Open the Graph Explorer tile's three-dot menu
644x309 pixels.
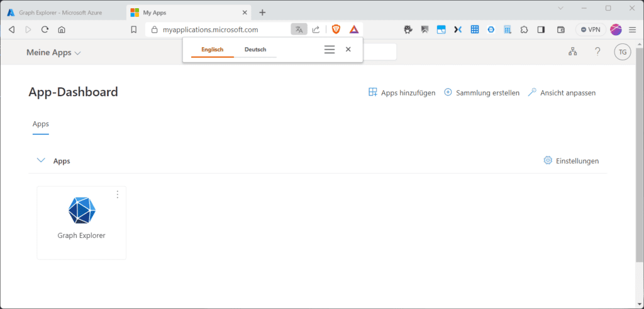(118, 195)
